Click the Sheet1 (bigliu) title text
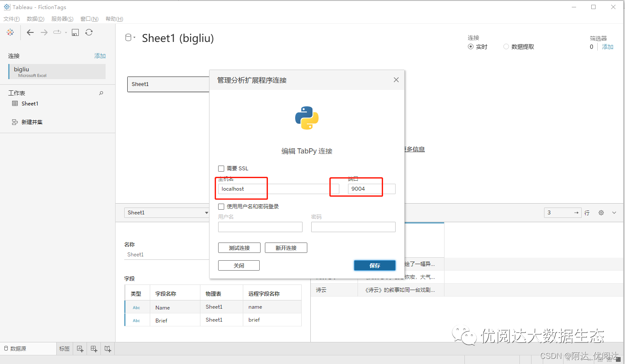The image size is (625, 364). click(x=178, y=38)
